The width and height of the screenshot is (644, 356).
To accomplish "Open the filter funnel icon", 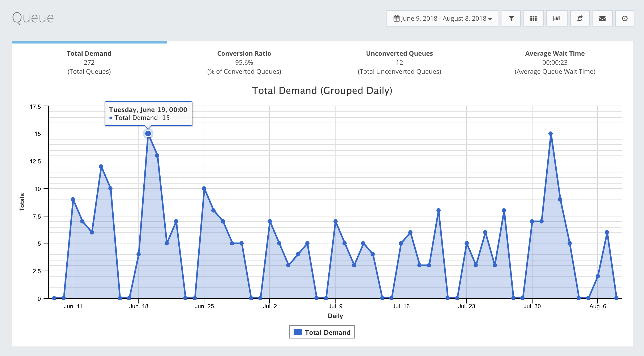I will (511, 18).
